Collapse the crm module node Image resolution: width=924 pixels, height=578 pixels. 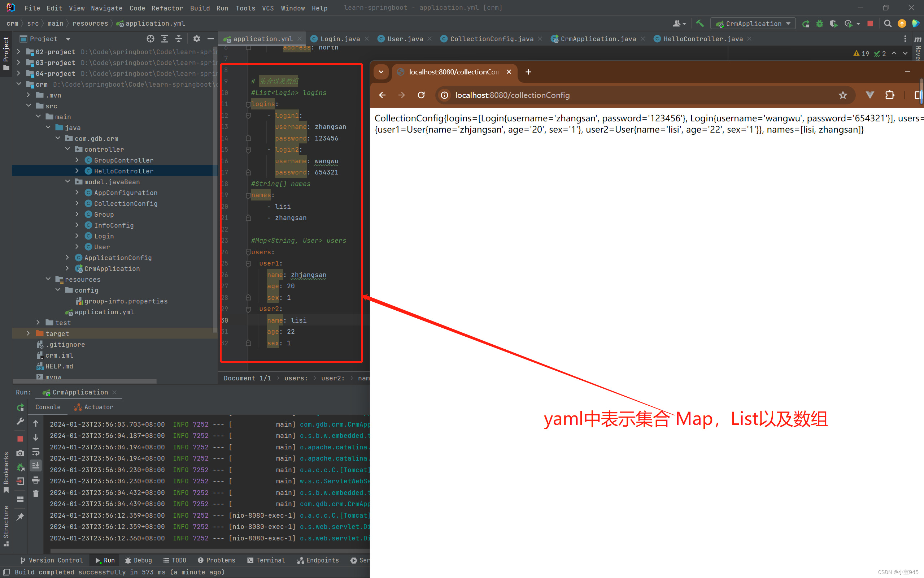pos(18,84)
